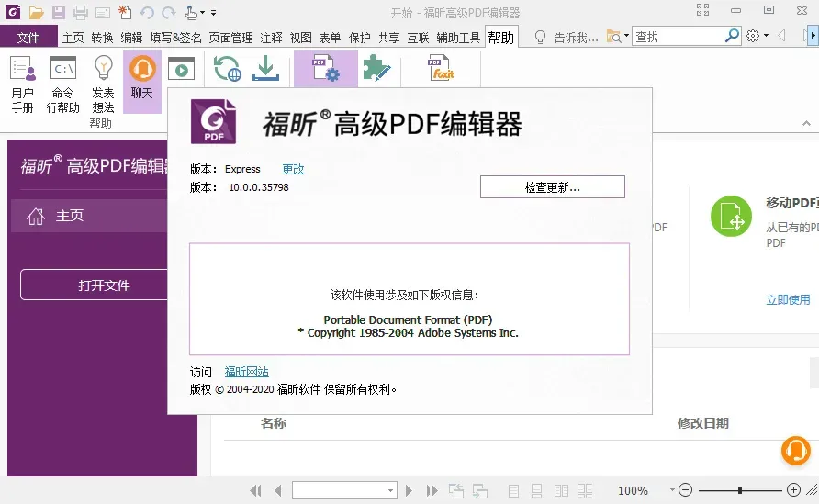The height and width of the screenshot is (504, 819).
Task: Click the print icon in quick access
Action: [81, 12]
